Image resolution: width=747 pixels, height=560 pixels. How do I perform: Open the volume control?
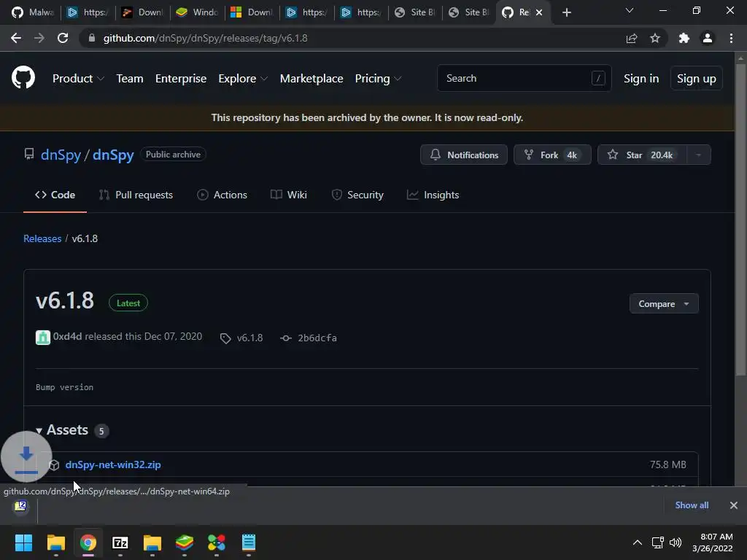[x=676, y=542]
